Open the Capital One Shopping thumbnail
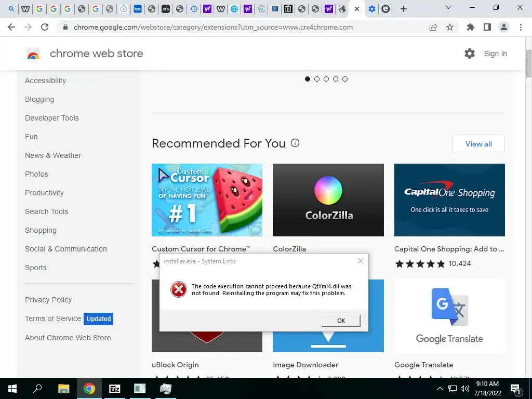Viewport: 532px width, 399px height. (x=449, y=200)
